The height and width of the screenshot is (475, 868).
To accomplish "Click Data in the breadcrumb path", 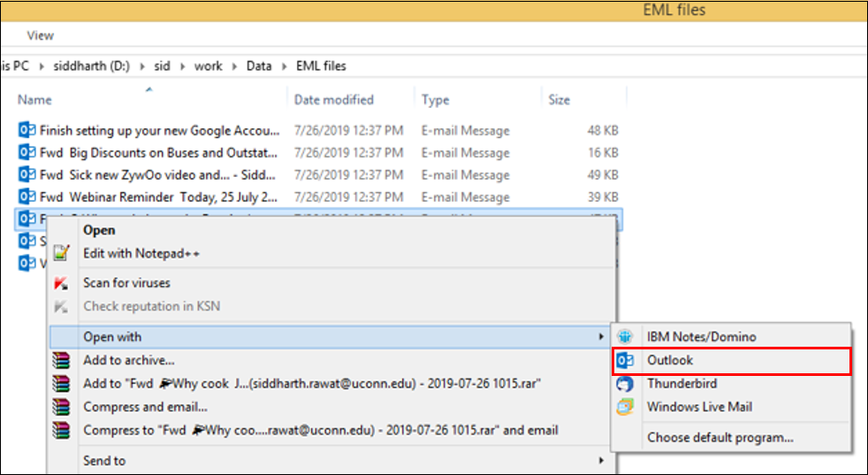I will point(259,66).
